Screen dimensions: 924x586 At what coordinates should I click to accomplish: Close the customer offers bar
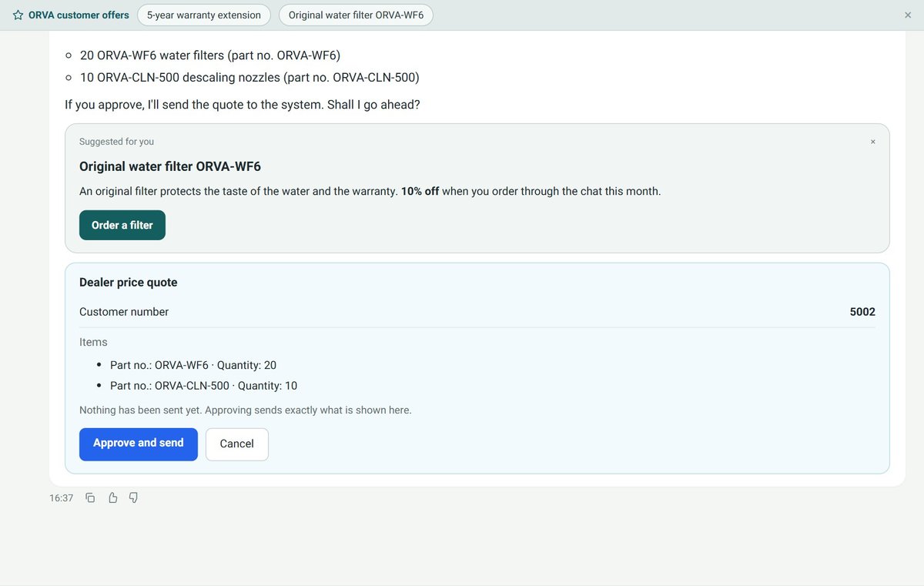(x=908, y=15)
